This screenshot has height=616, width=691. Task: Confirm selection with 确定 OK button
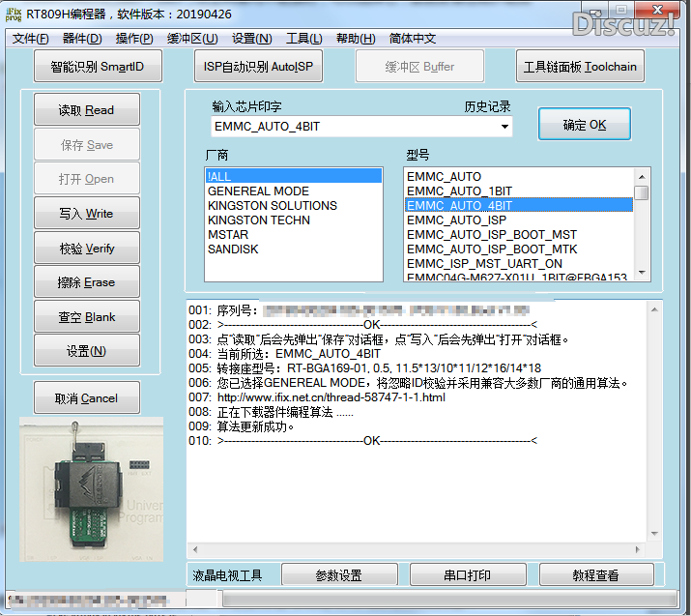[x=585, y=125]
